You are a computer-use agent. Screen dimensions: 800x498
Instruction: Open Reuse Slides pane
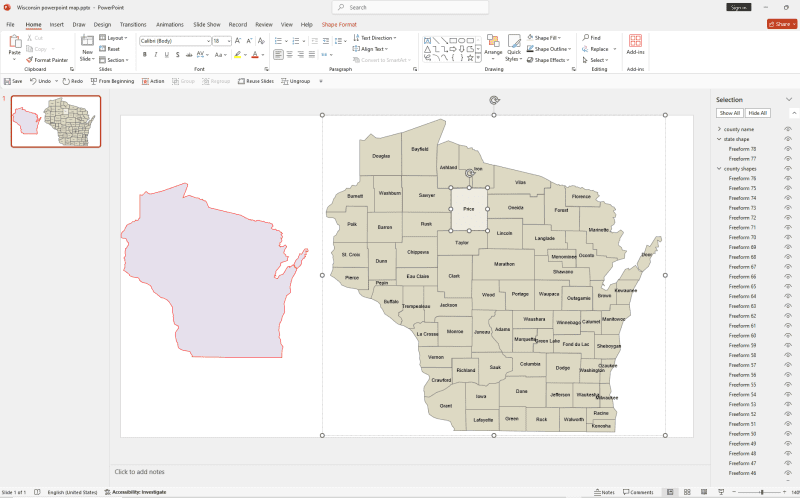[x=256, y=81]
